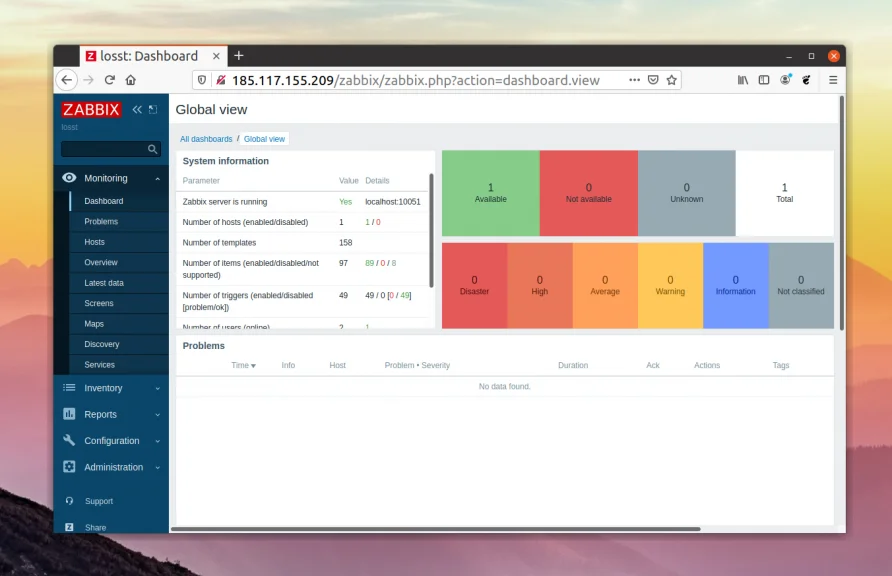
Task: Open the Support headset icon
Action: point(69,501)
